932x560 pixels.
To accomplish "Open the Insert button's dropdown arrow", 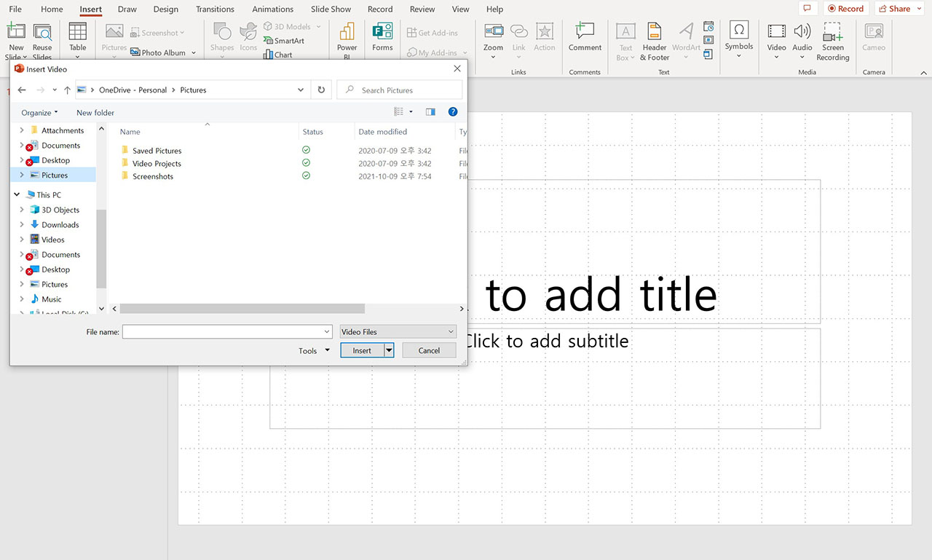I will [389, 350].
